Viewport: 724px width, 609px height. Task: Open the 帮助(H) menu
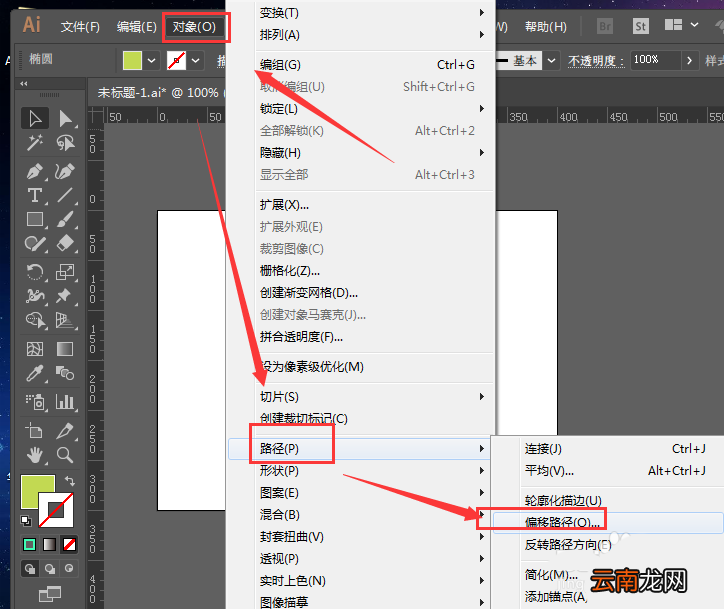coord(546,27)
